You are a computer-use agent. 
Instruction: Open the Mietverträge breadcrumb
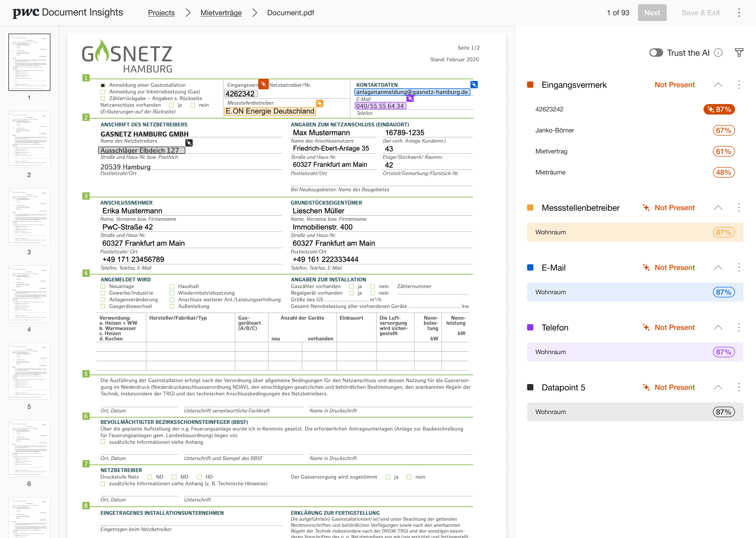(x=221, y=13)
